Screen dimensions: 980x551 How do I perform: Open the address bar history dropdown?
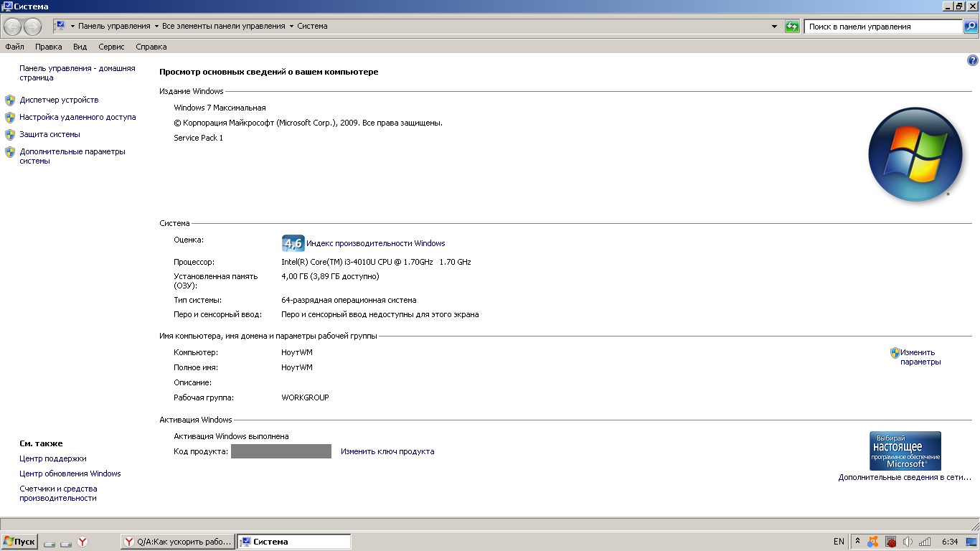774,27
